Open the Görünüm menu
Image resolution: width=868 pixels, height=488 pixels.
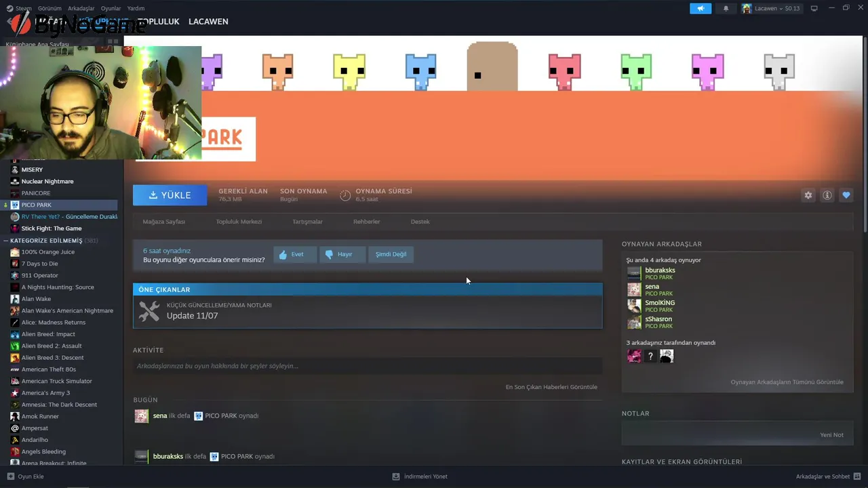click(50, 8)
